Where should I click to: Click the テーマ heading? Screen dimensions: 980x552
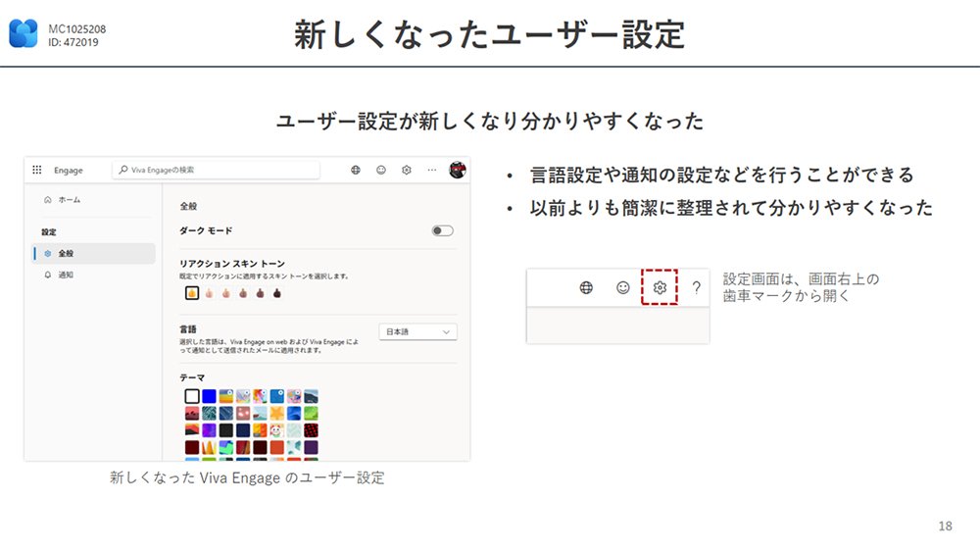pos(192,377)
